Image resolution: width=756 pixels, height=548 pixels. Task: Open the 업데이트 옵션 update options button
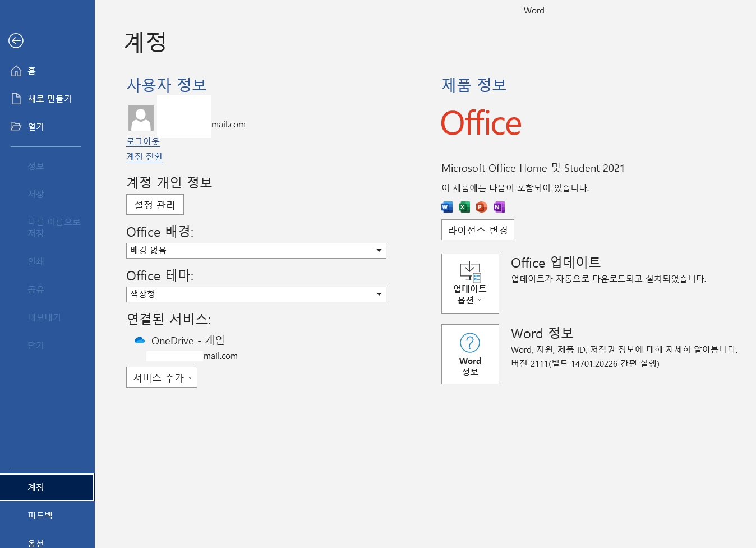click(x=470, y=283)
